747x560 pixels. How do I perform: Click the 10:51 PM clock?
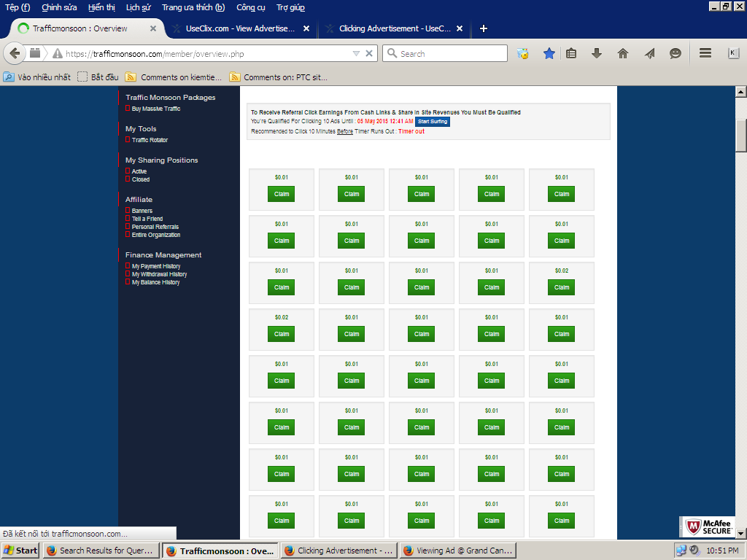click(722, 551)
